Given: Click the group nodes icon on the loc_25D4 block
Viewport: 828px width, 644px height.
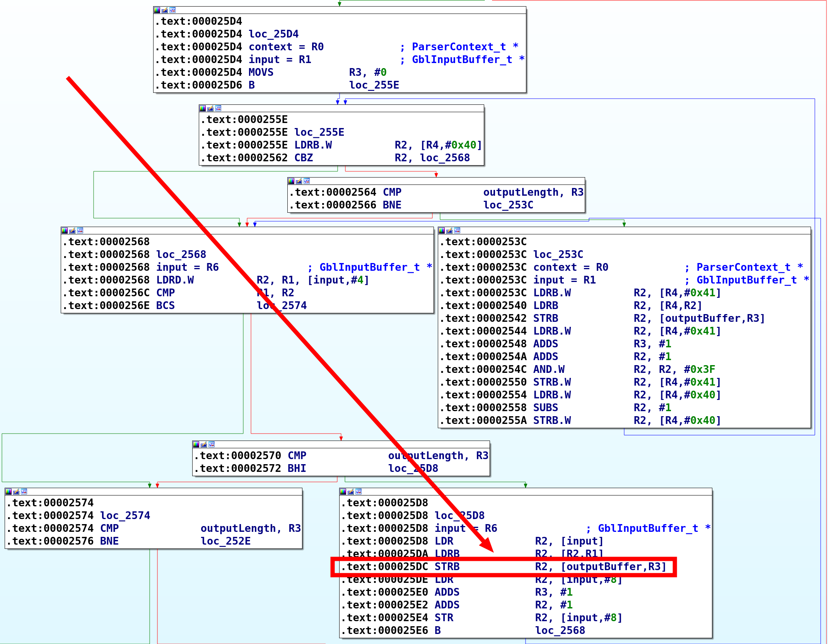Looking at the screenshot, I should click(172, 10).
